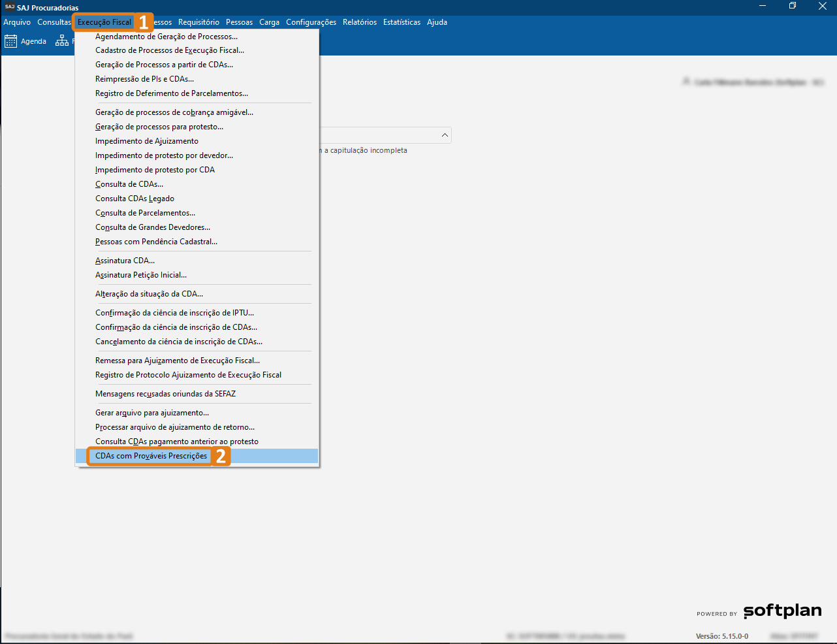Choose Mensagens recusadas oriundas da SEFAZ
837x644 pixels.
pyautogui.click(x=165, y=394)
